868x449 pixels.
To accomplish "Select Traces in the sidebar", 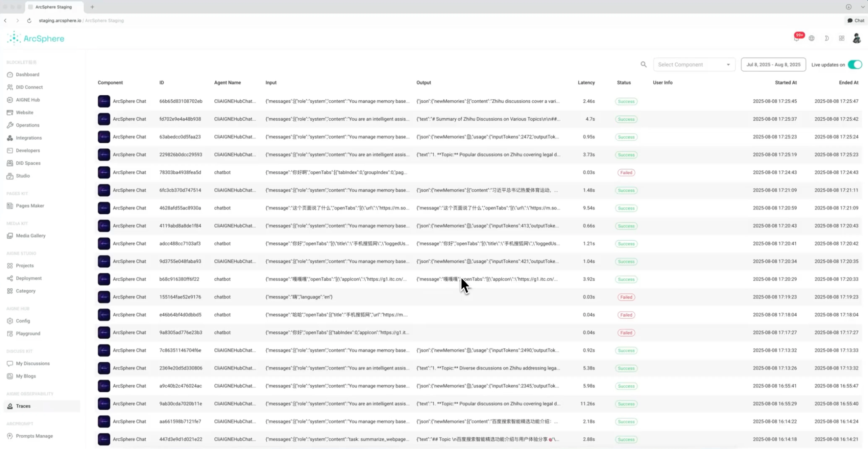I will point(42,406).
